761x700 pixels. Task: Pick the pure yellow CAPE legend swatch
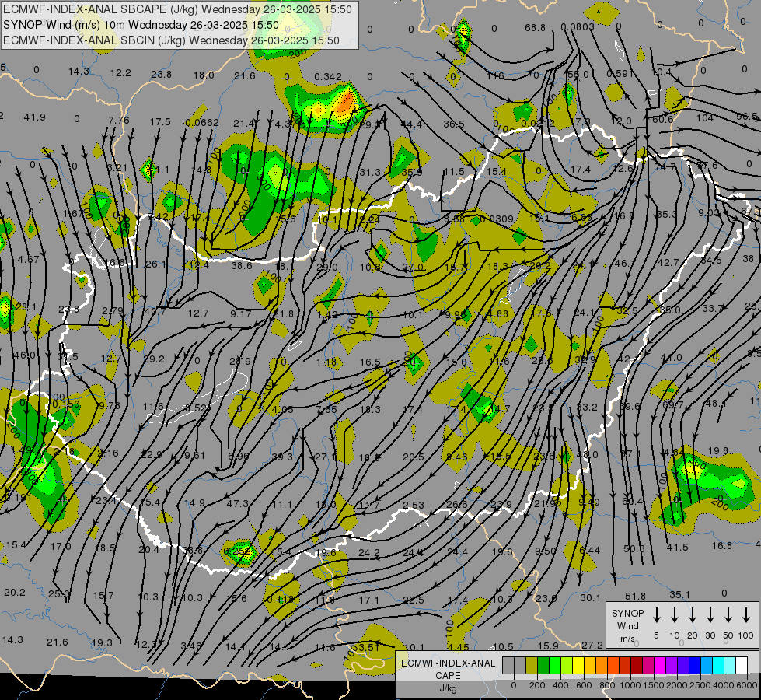(x=578, y=665)
